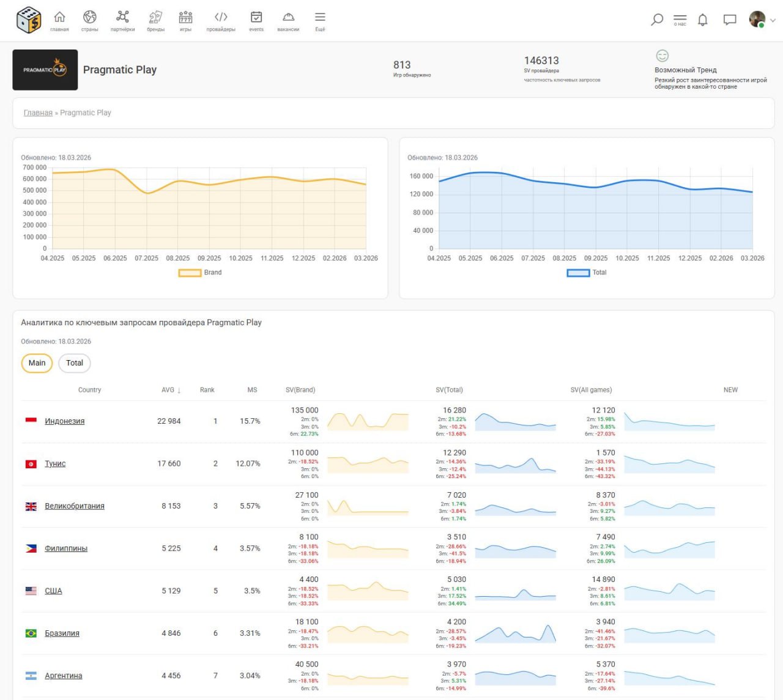The width and height of the screenshot is (783, 700).
Task: Select the Main tab
Action: [37, 363]
